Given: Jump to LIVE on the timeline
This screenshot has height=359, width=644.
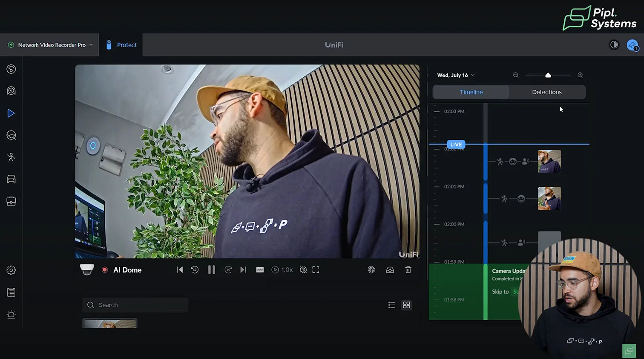Looking at the screenshot, I should [456, 145].
